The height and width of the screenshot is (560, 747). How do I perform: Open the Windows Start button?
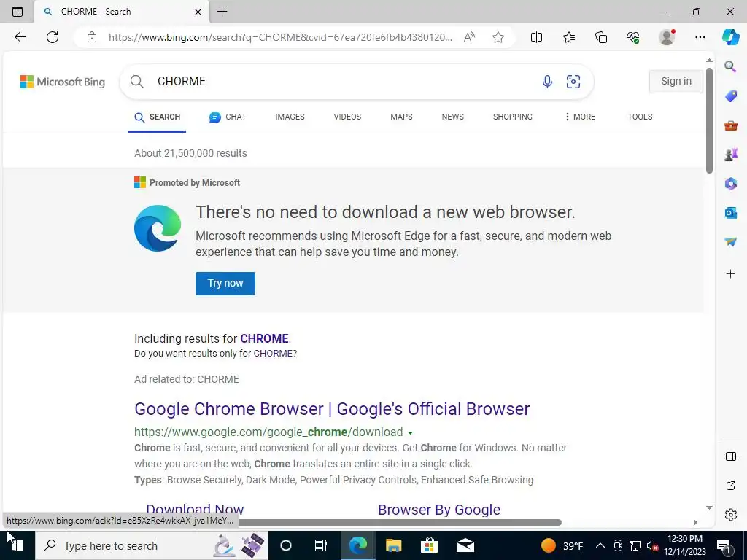(18, 545)
